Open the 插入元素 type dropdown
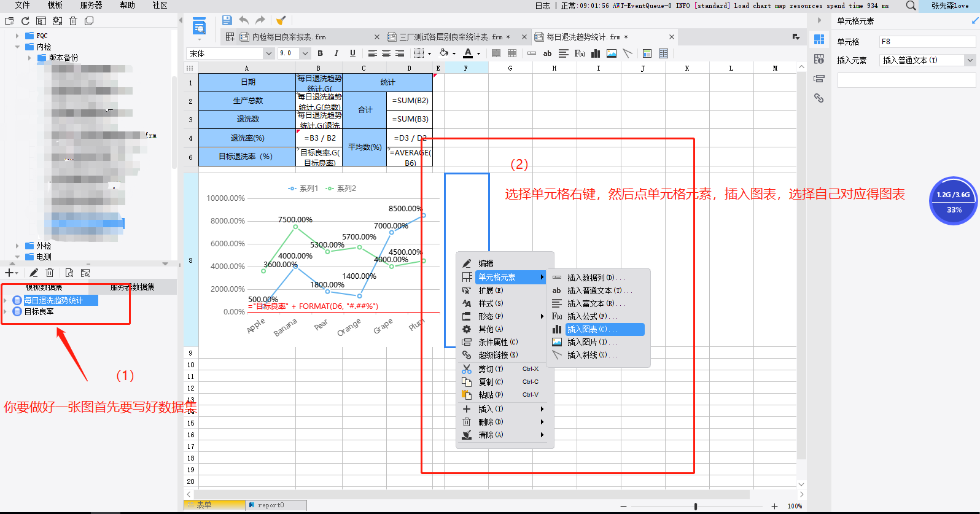980x514 pixels. coord(970,60)
